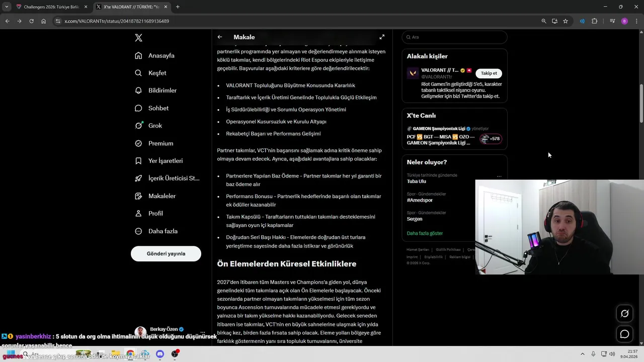
Task: Click the İçerik Üreticisi rocket icon
Action: click(x=138, y=178)
